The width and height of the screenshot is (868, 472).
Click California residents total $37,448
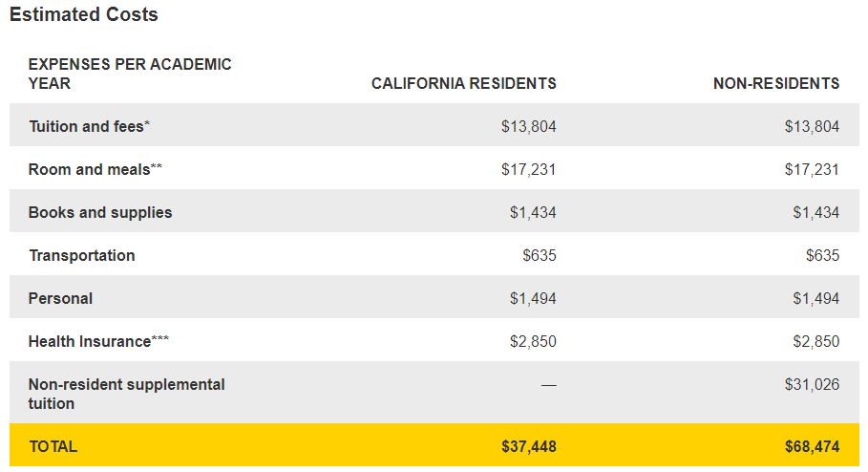pos(528,446)
